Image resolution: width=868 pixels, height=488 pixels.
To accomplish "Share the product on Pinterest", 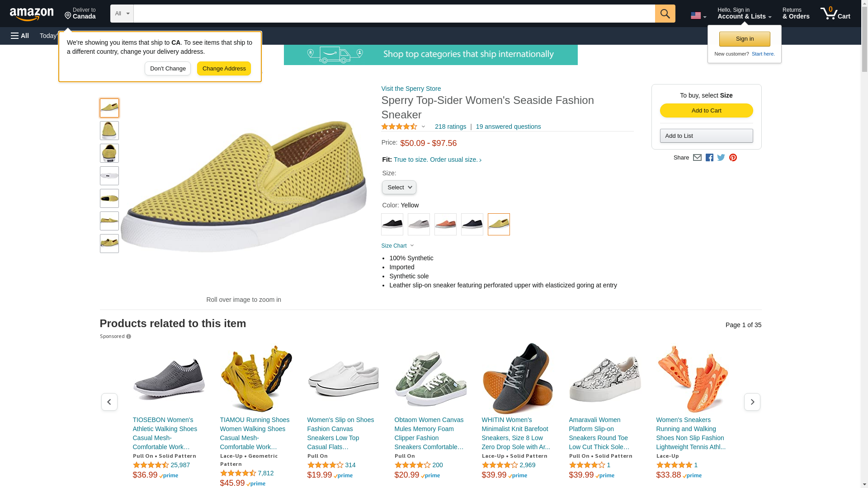I will (733, 158).
